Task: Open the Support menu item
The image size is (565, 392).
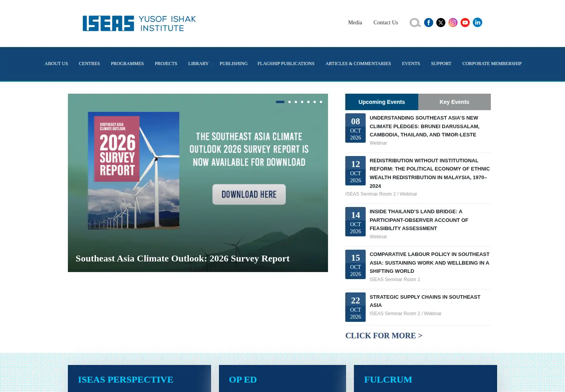Action: pos(441,64)
